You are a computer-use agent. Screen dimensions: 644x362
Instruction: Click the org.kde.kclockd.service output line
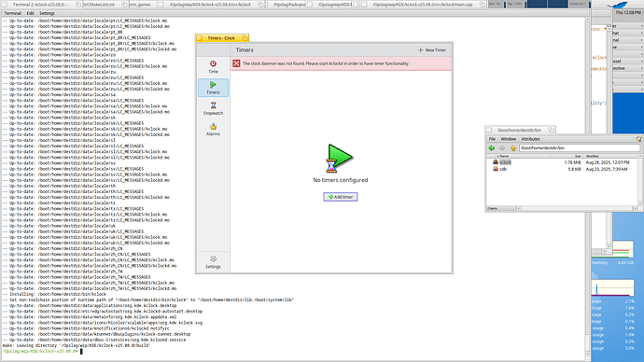pyautogui.click(x=94, y=340)
